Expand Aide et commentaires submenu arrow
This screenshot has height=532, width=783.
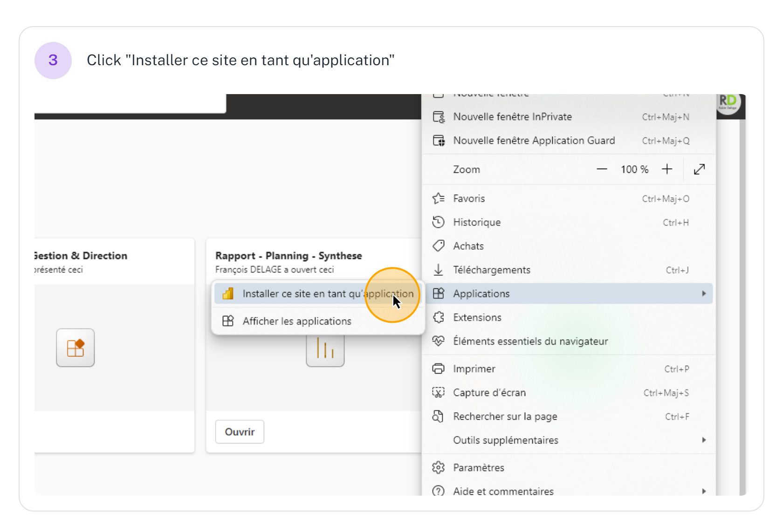[704, 491]
